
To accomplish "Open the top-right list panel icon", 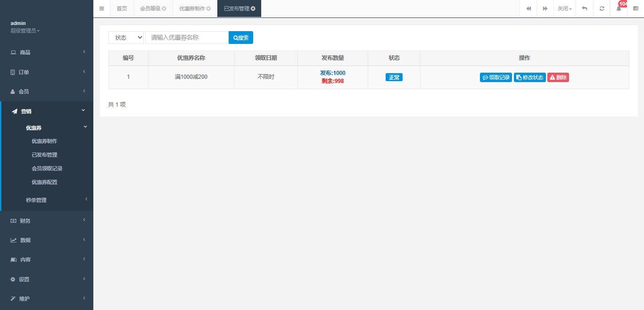I will click(x=636, y=8).
